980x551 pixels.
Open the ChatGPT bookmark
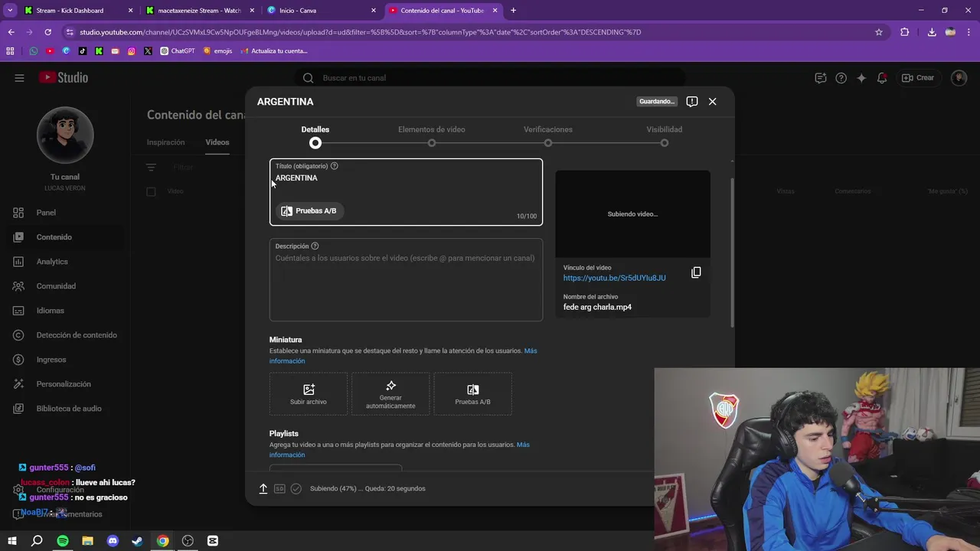[x=178, y=51]
